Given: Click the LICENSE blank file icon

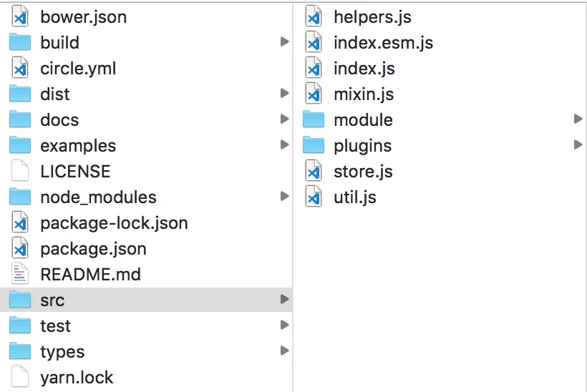Looking at the screenshot, I should pyautogui.click(x=20, y=172).
